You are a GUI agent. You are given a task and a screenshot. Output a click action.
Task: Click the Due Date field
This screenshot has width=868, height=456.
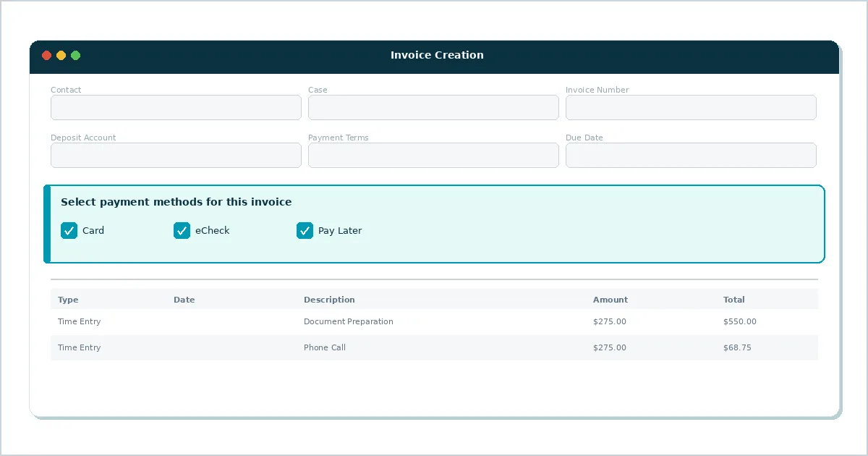pos(691,156)
